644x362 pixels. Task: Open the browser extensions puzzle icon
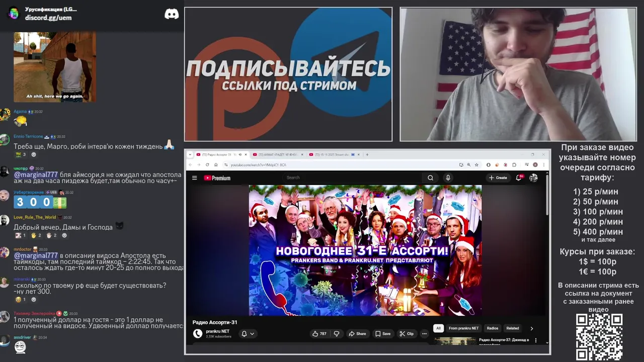tap(514, 164)
